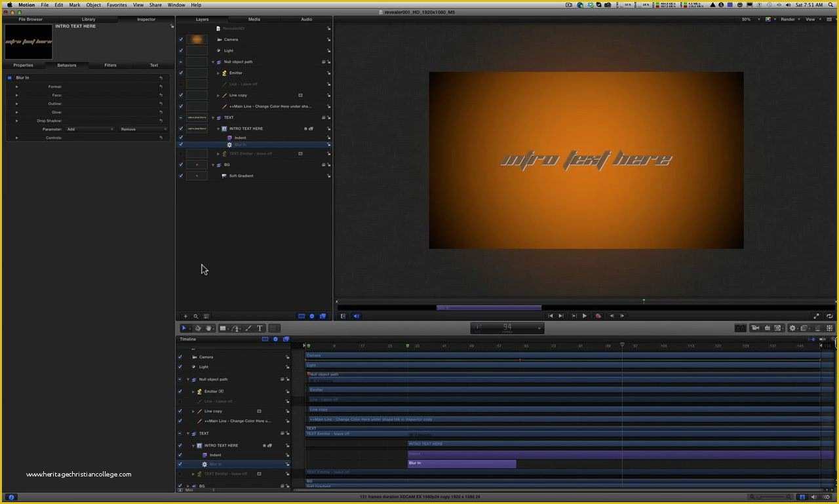Open the Favorites menu
Screen dimensions: 839x504
point(117,5)
